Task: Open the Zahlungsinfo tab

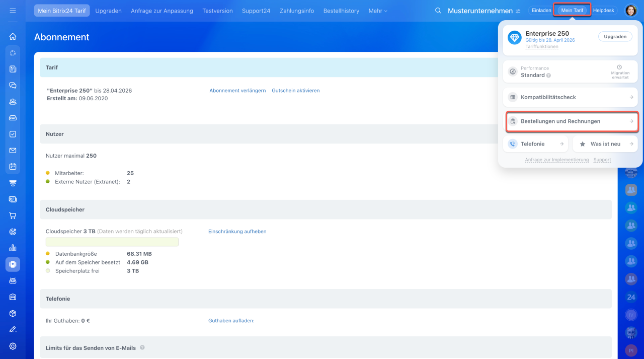Action: (x=297, y=11)
